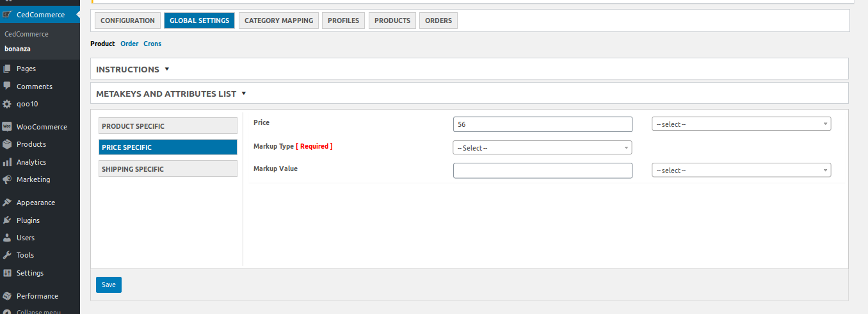This screenshot has width=868, height=314.
Task: Open the dropdown beside the Price field
Action: (741, 124)
